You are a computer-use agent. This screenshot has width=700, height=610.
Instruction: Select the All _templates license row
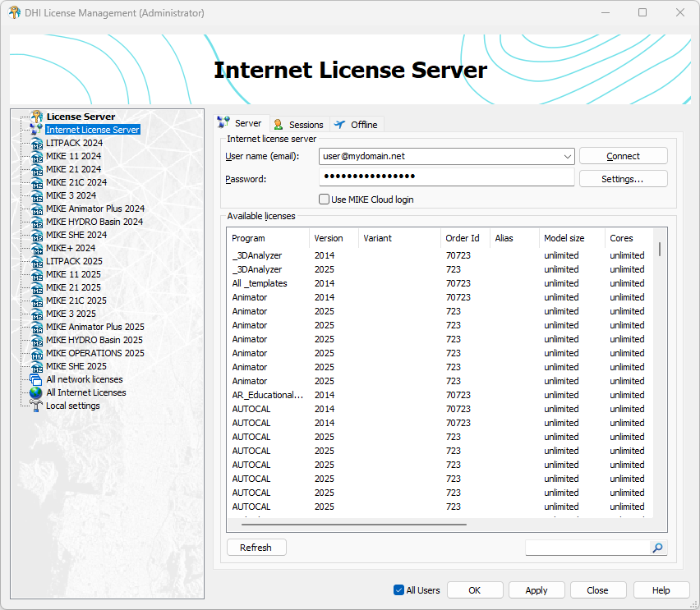pos(440,283)
